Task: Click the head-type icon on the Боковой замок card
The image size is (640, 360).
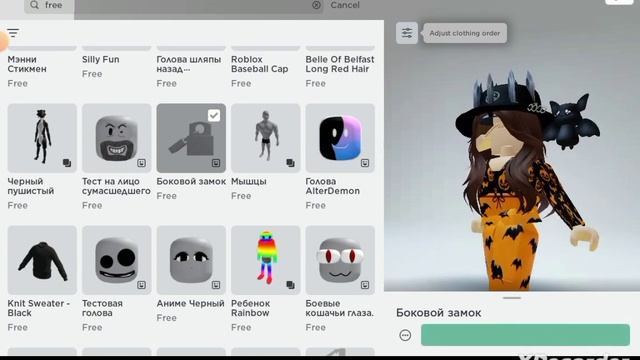Action: [216, 163]
